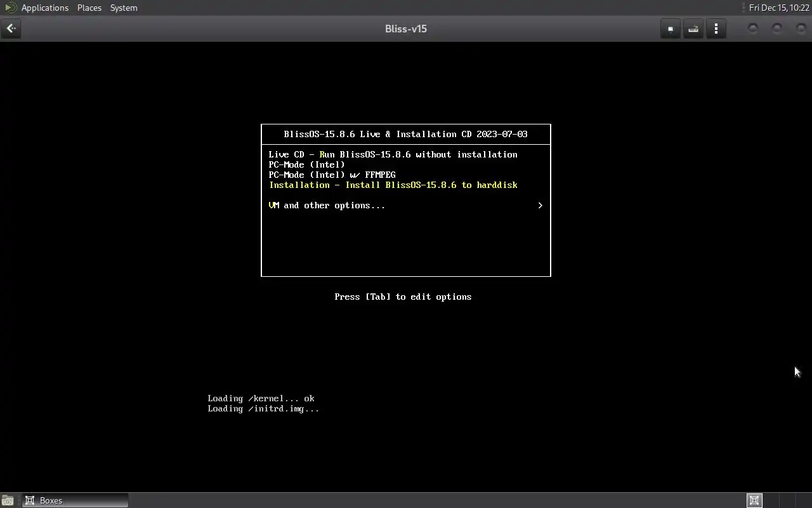Select PC-Mode (Intel) w/ FFMPEG entry
812x508 pixels.
click(x=332, y=175)
